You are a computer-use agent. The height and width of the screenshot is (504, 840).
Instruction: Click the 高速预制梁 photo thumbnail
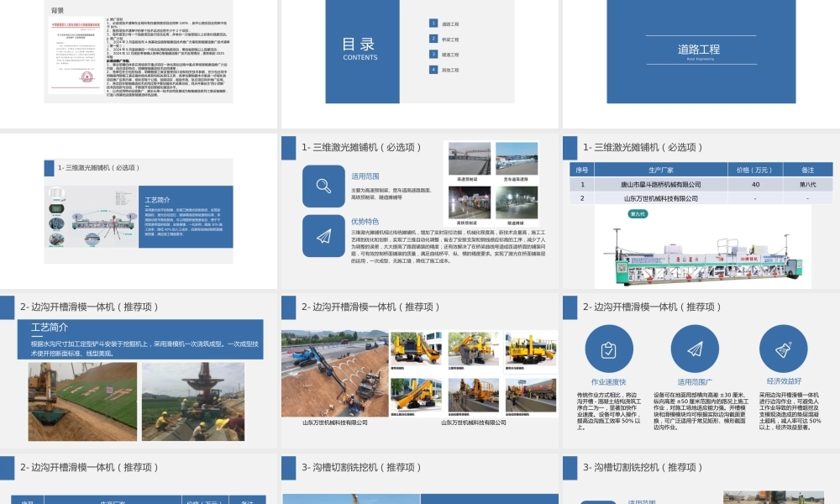470,159
